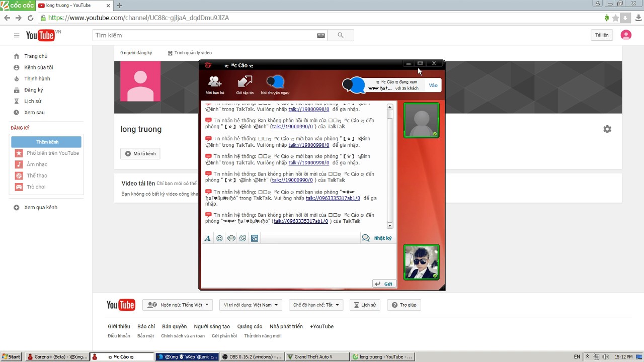
Task: Switch to Grand Theft Auto V taskbar item
Action: 317,357
